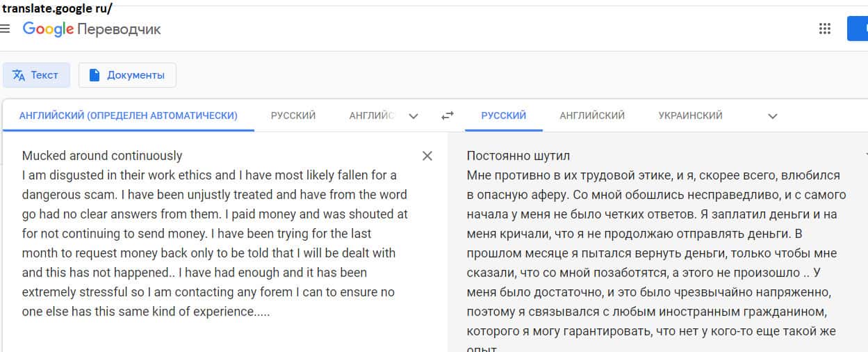Pick the truncated Английс source tab

point(371,115)
